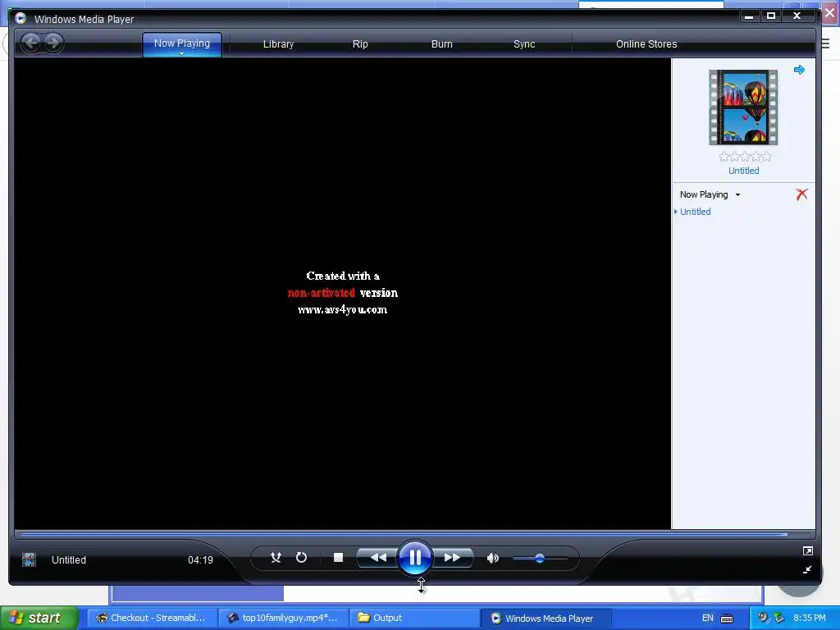Click the Untitled title link under thumbnail
Image resolution: width=840 pixels, height=630 pixels.
pos(743,171)
